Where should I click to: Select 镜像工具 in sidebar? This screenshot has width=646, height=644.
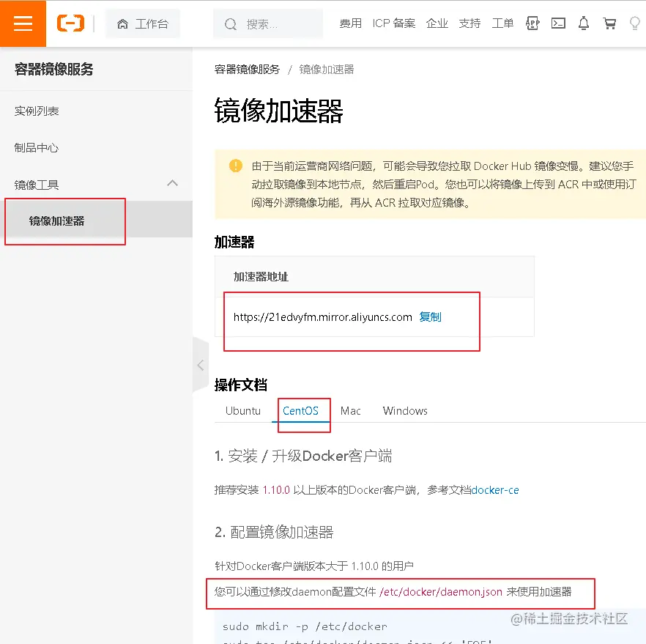37,185
